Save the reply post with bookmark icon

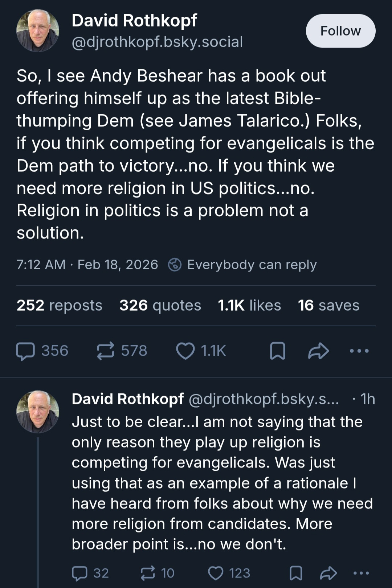point(296,573)
